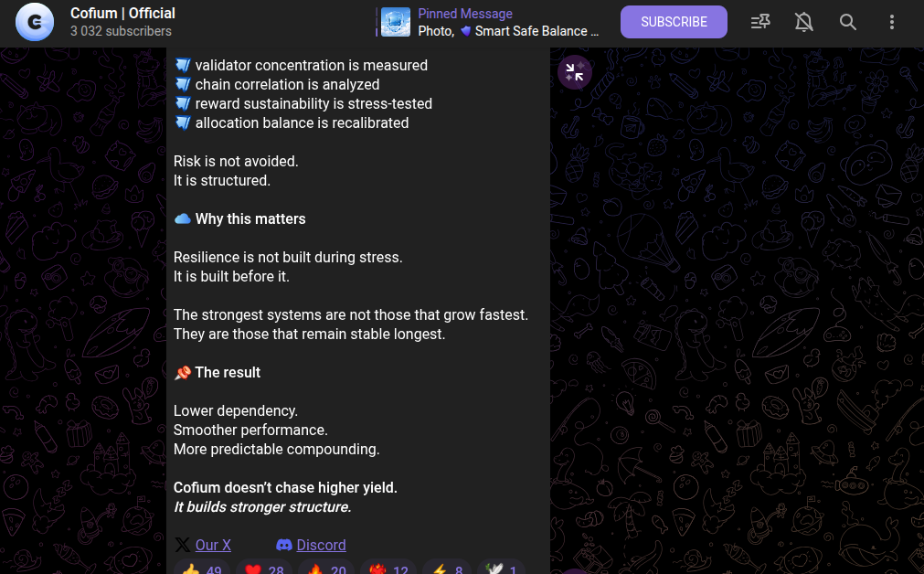Click the dove reaction showing 1
The height and width of the screenshot is (574, 924).
(x=501, y=569)
